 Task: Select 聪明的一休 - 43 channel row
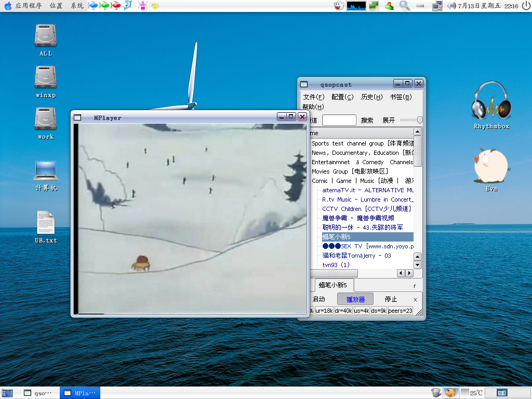click(x=362, y=228)
